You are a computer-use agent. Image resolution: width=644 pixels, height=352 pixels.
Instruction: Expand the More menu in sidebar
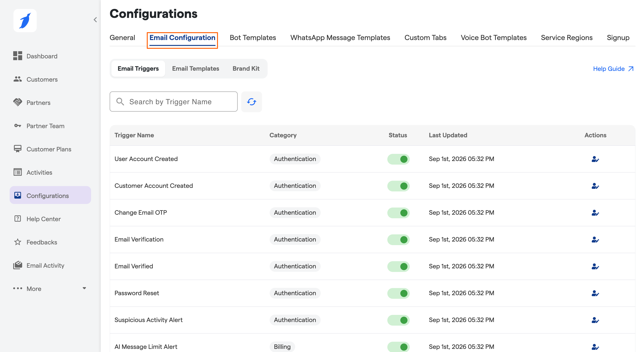(x=50, y=288)
